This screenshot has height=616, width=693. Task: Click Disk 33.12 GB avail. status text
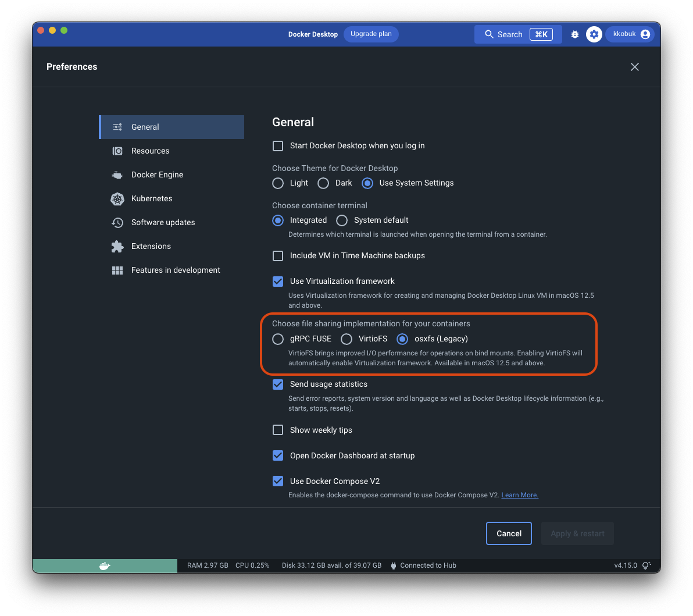click(x=331, y=565)
